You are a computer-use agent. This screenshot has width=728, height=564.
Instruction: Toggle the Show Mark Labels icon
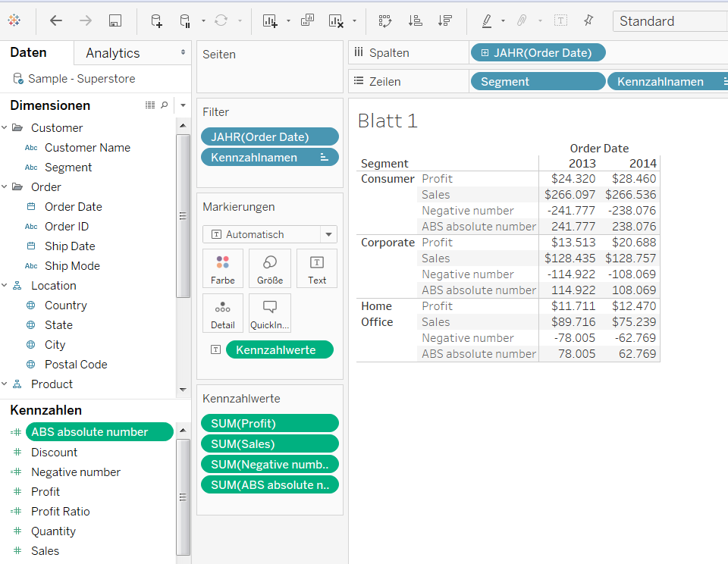pos(560,20)
